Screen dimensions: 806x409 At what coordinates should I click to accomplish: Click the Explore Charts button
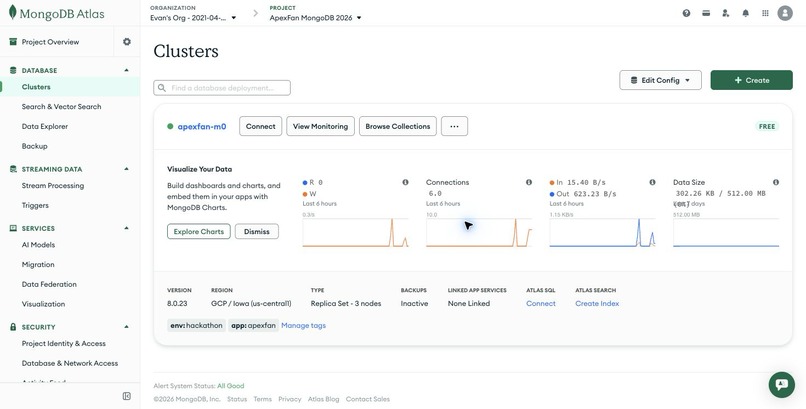click(198, 231)
